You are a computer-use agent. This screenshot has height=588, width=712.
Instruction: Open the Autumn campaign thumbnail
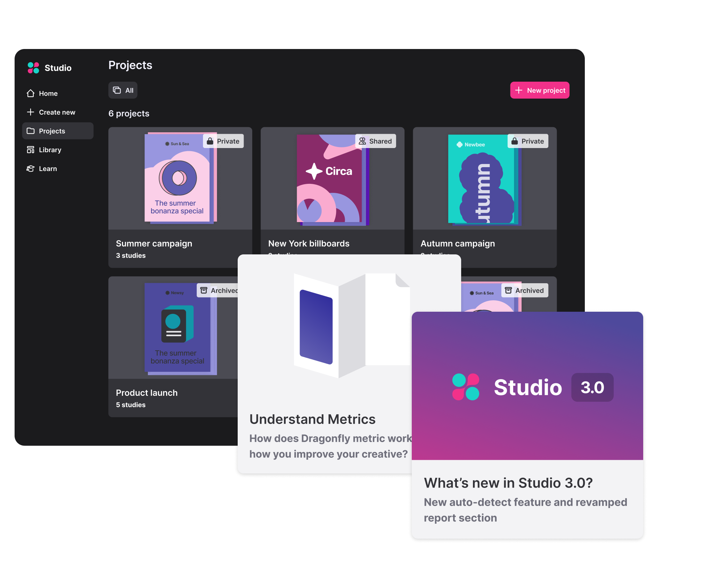(484, 179)
